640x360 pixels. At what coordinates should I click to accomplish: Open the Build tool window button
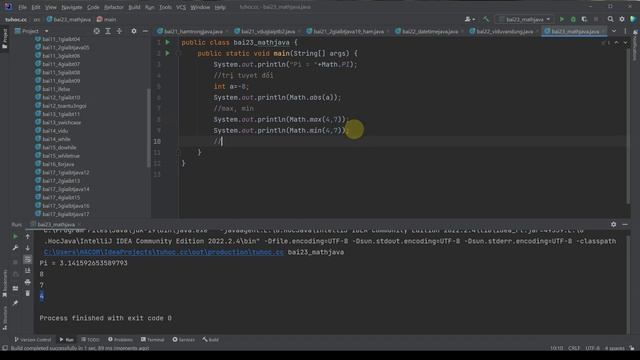(x=211, y=340)
